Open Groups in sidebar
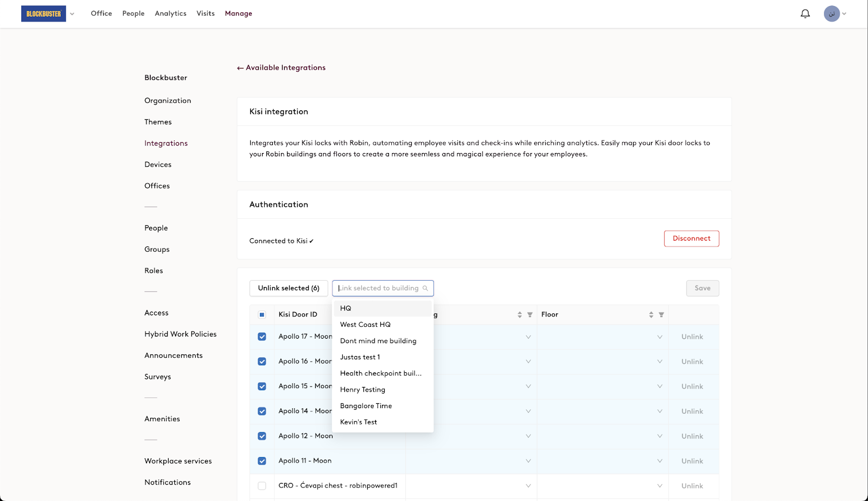Image resolution: width=868 pixels, height=501 pixels. 157,249
